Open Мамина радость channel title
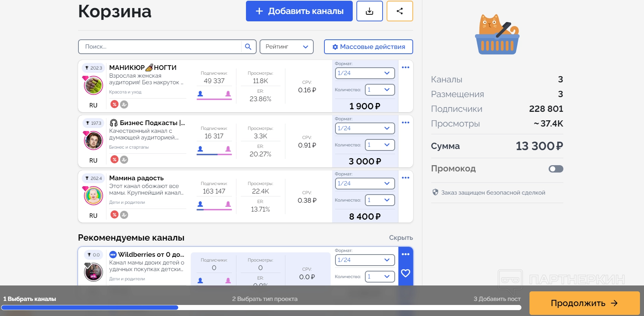 (136, 178)
